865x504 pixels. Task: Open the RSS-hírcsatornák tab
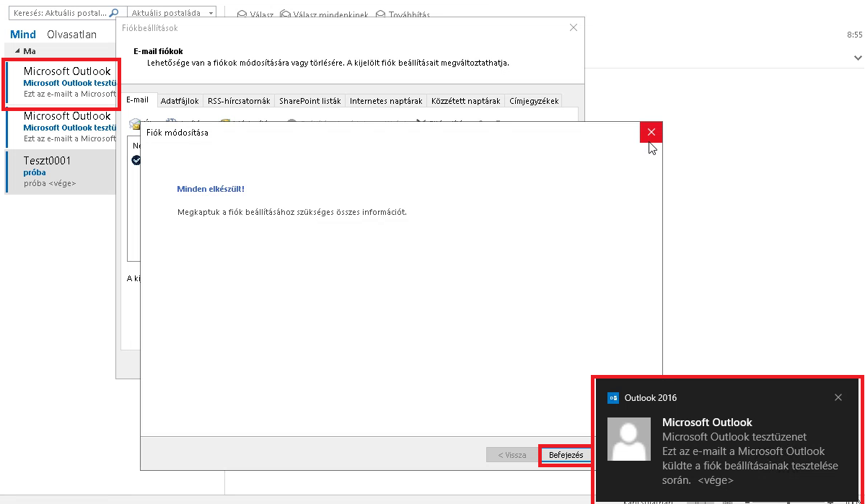pyautogui.click(x=239, y=101)
